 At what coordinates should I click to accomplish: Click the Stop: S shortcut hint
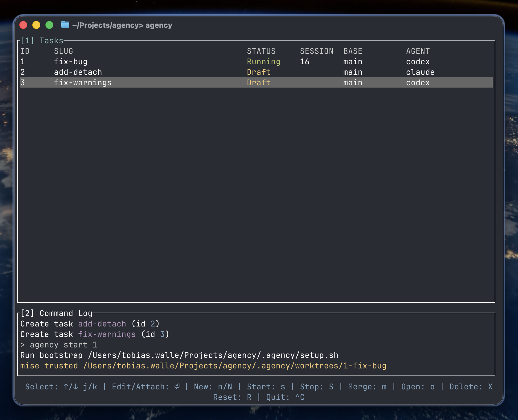click(x=317, y=387)
